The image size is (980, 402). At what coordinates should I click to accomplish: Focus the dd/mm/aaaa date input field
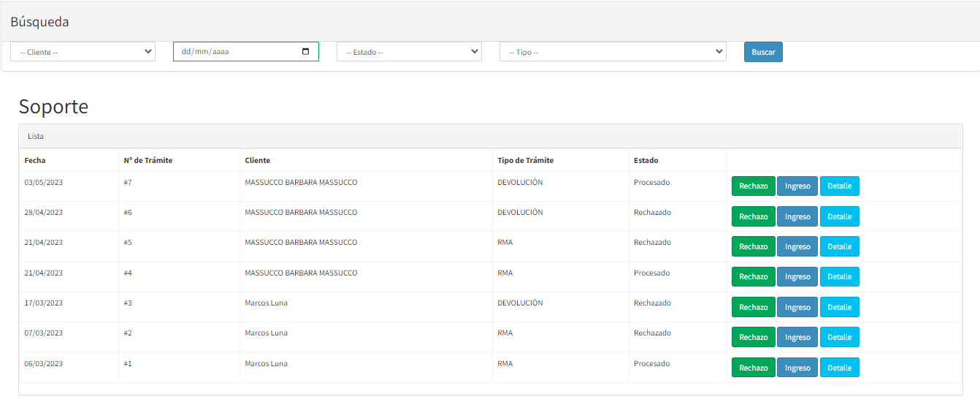point(234,52)
